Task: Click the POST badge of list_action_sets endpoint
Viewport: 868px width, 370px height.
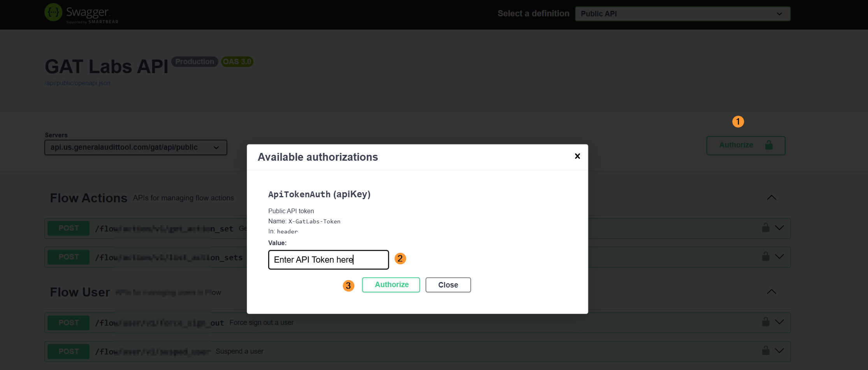Action: [69, 257]
